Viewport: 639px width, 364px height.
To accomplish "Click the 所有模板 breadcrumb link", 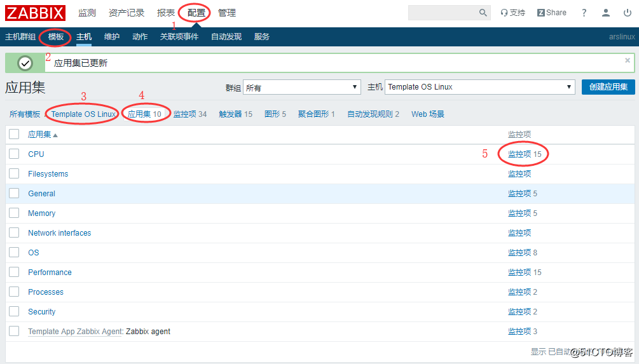I will pyautogui.click(x=25, y=114).
